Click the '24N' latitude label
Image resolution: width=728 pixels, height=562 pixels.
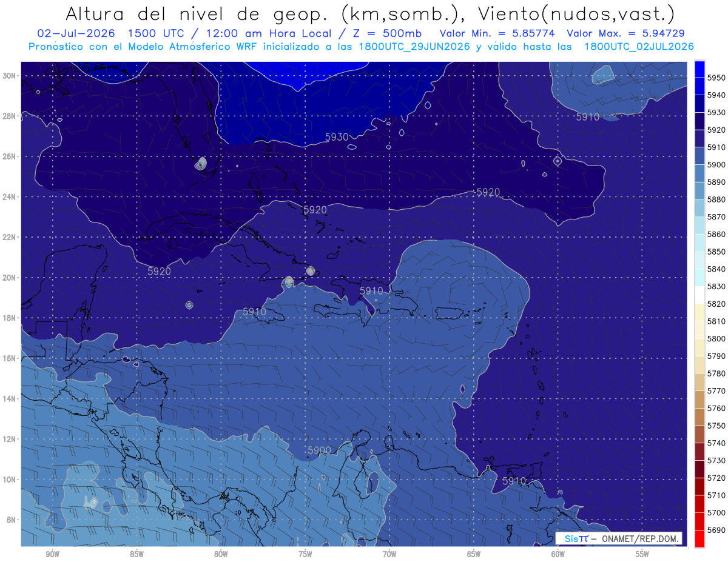(10, 197)
